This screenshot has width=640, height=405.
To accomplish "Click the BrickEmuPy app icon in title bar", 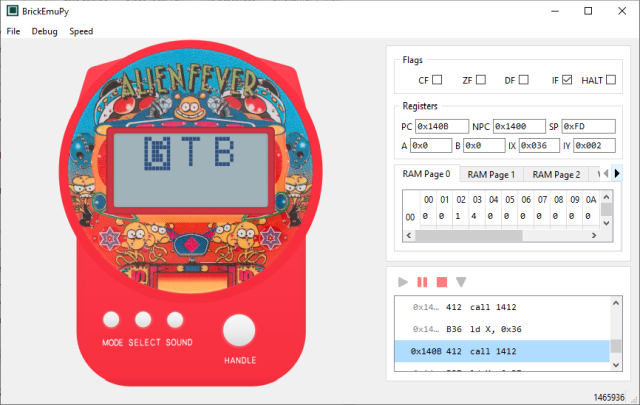I will pyautogui.click(x=12, y=11).
